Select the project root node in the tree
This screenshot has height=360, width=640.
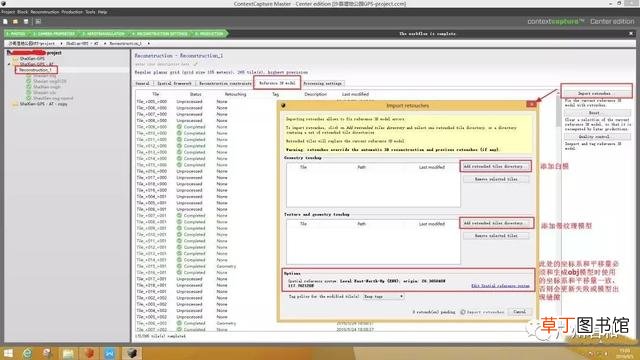pos(34,53)
